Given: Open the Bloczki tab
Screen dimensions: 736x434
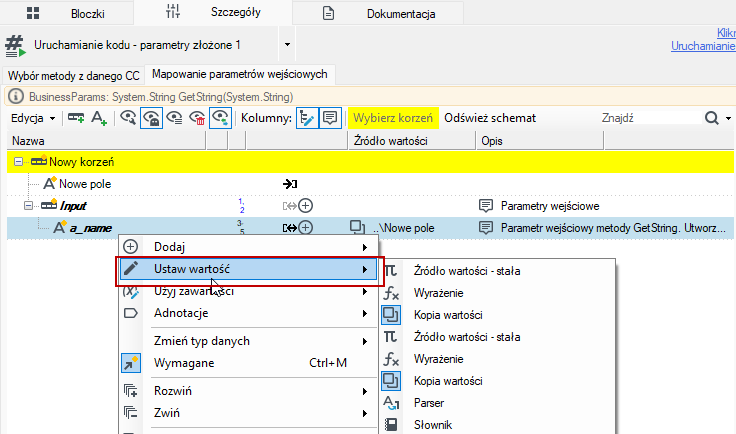Looking at the screenshot, I should click(x=67, y=13).
